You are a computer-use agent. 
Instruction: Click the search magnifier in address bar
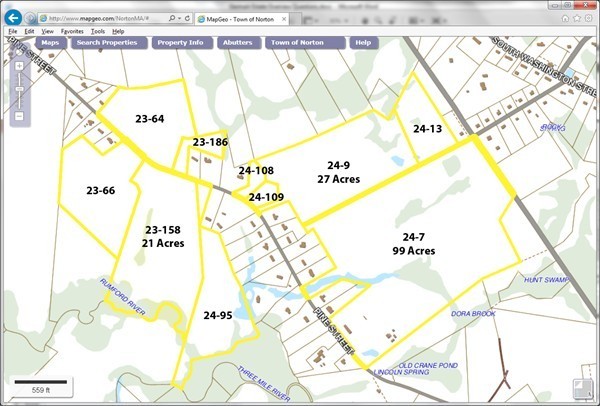tap(172, 18)
